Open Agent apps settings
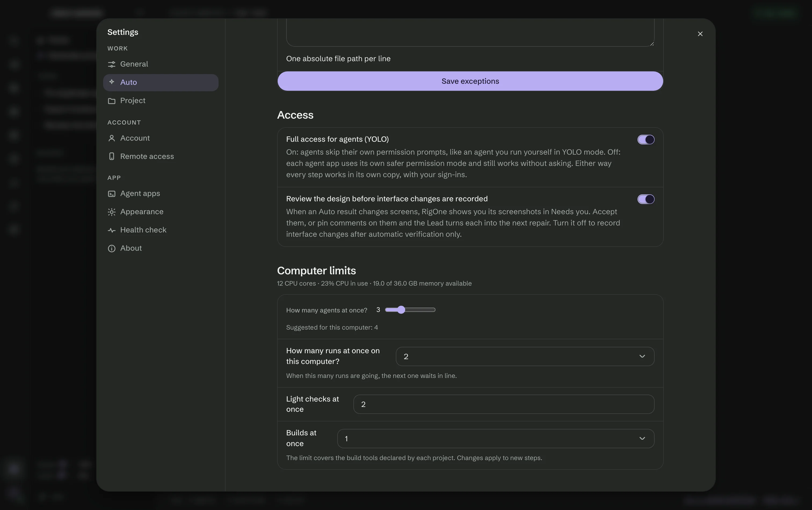The height and width of the screenshot is (510, 812). (161, 194)
